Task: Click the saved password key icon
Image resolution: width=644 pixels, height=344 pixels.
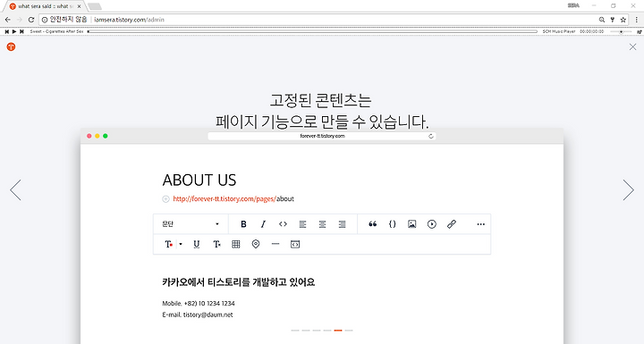Action: (613, 20)
